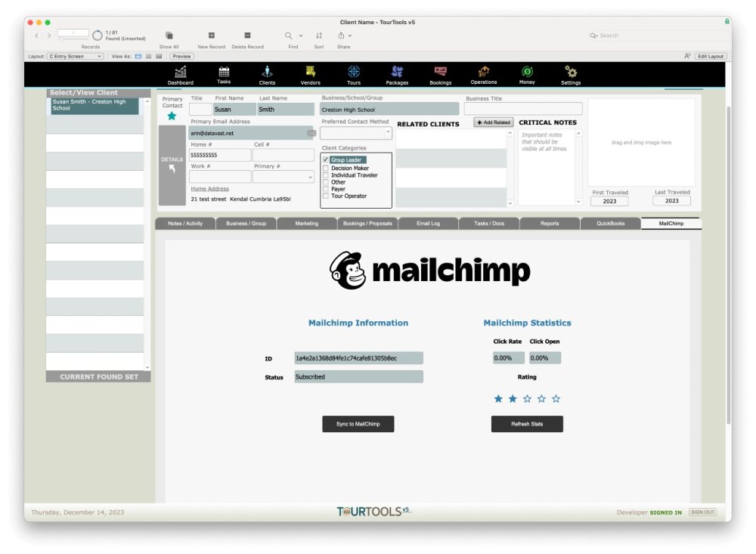756x554 pixels.
Task: Check the Individual Traveler category
Action: pyautogui.click(x=326, y=175)
